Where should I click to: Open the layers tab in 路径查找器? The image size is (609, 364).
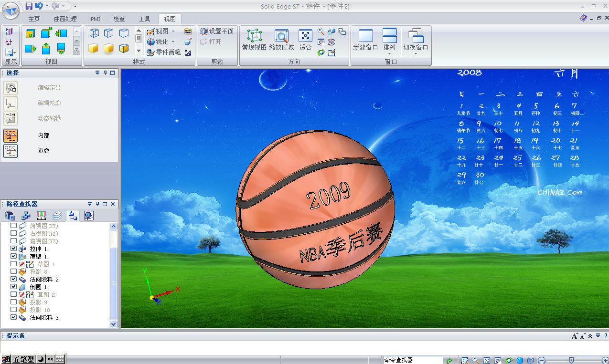pyautogui.click(x=57, y=216)
